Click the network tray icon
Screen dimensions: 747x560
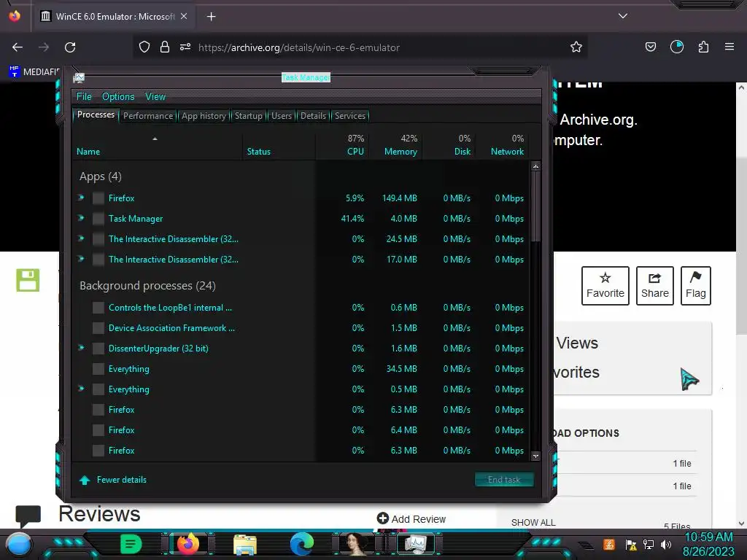tap(649, 544)
